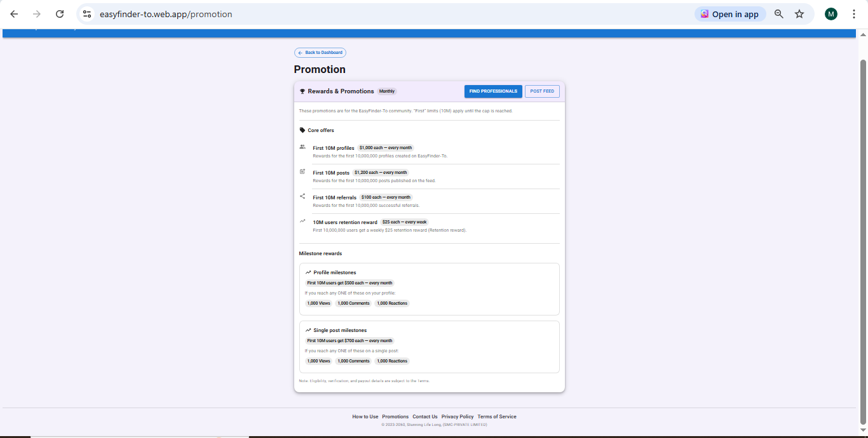Click the Rewards & Promotions title

tap(341, 91)
